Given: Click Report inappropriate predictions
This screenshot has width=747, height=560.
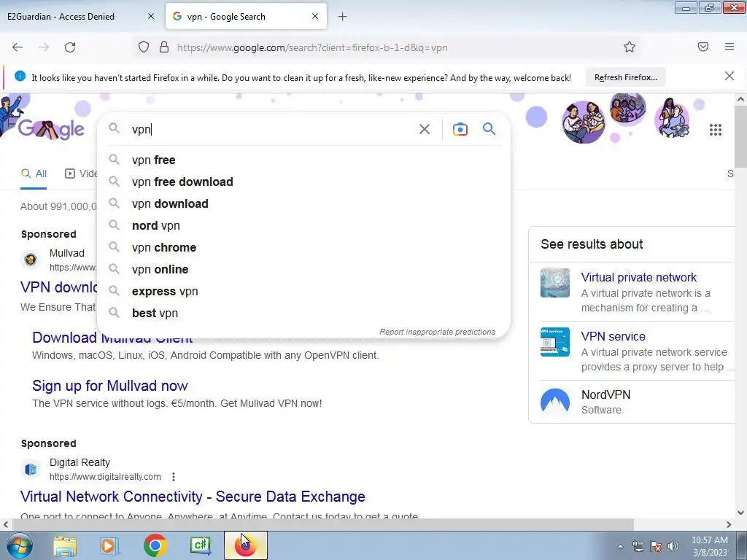Looking at the screenshot, I should pos(438,332).
